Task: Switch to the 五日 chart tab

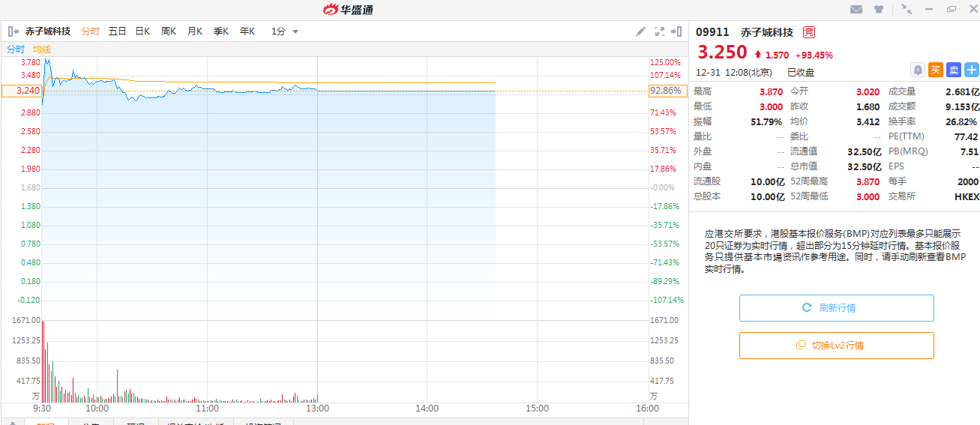Action: coord(117,31)
